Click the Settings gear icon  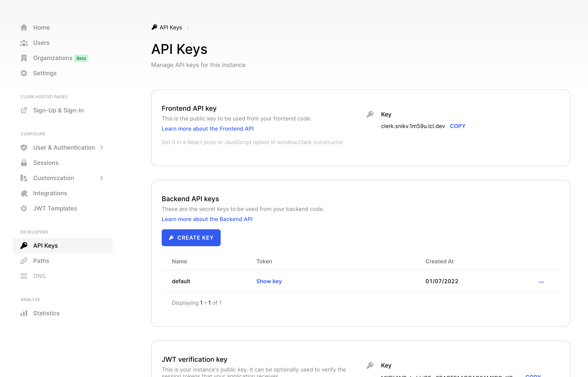(x=24, y=73)
